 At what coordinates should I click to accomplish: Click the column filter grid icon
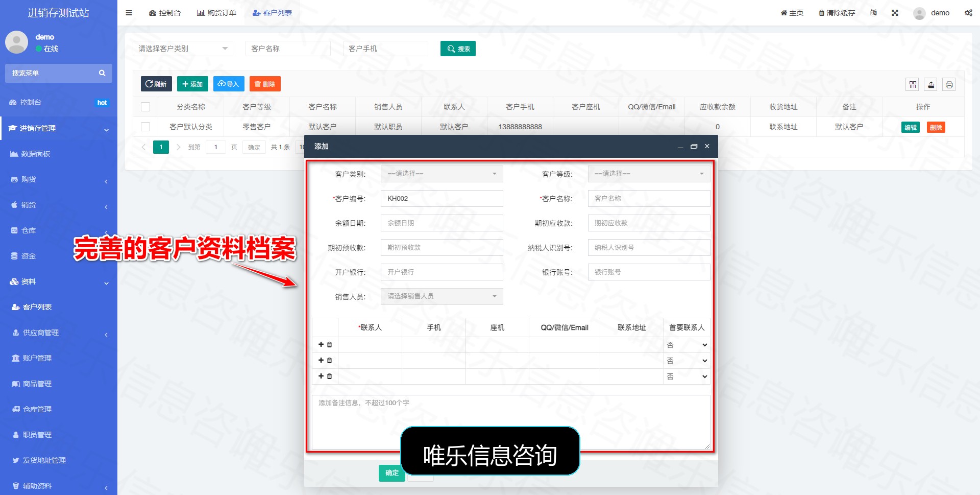(x=913, y=84)
